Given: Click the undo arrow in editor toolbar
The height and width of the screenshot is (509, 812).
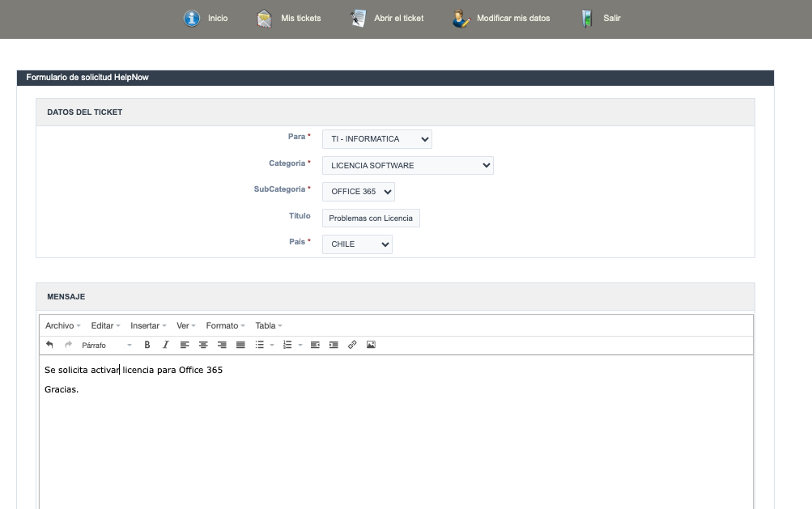Looking at the screenshot, I should [49, 345].
